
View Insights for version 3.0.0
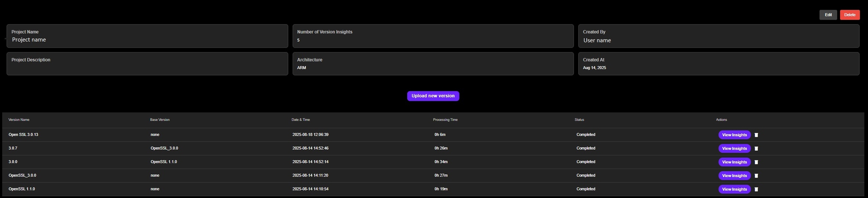pos(734,162)
